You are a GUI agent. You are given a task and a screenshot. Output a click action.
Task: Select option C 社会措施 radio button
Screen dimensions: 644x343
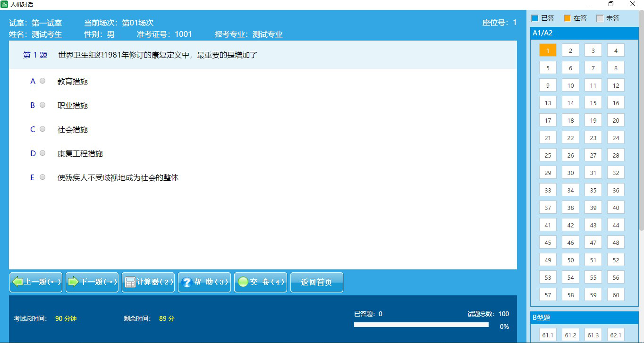[x=42, y=129]
